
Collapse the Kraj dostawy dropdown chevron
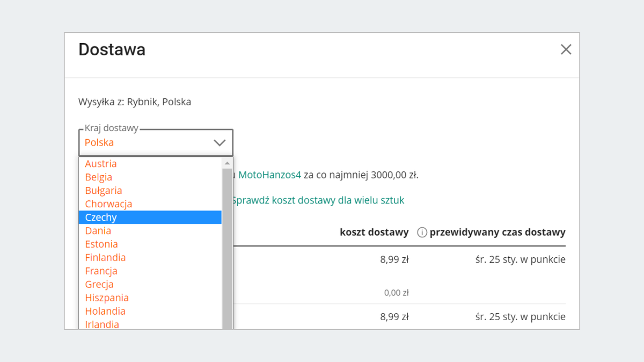coord(219,143)
